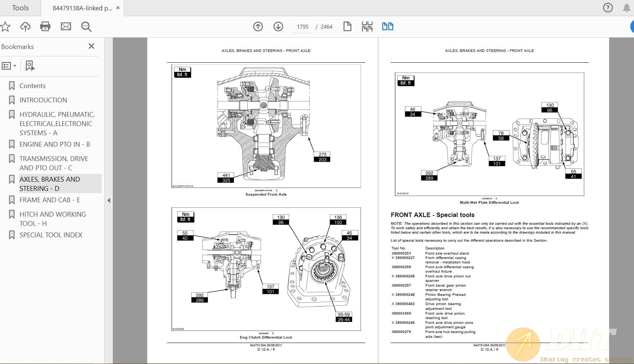Screen dimensions: 634x364
Task: Send the file by email
Action: coord(66,27)
